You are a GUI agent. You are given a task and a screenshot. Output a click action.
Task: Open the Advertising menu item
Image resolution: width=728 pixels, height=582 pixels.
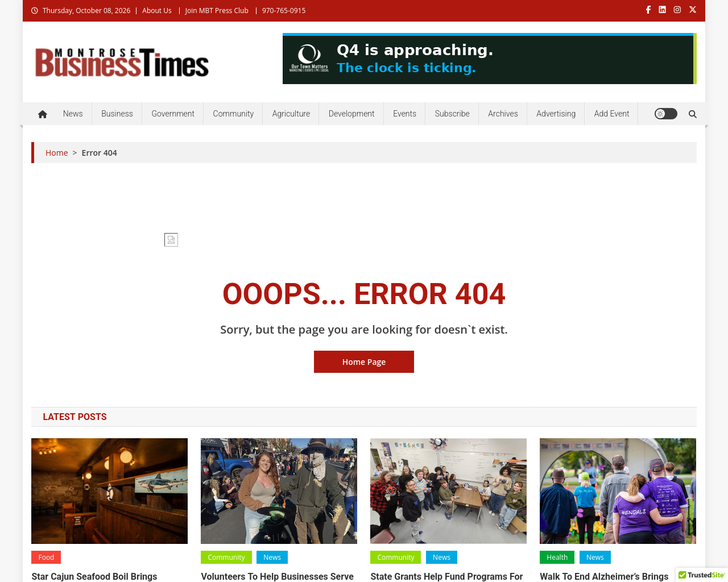coord(556,114)
